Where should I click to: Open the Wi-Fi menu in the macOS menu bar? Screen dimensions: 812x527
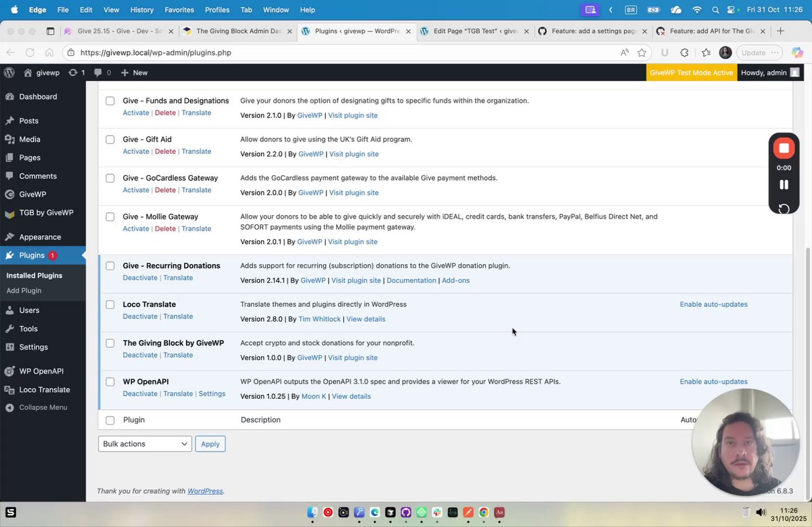(697, 10)
